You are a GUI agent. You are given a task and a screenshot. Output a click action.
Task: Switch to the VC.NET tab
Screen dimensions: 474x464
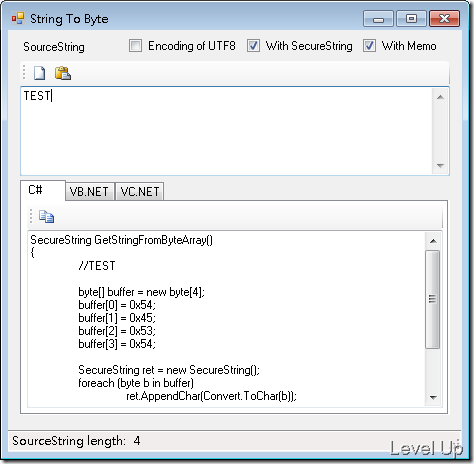coord(140,192)
